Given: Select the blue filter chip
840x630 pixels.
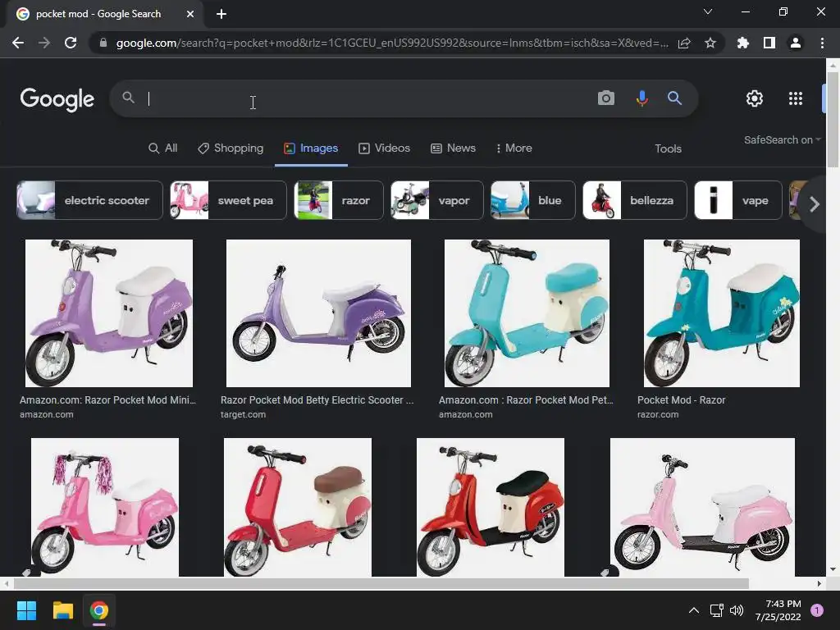Looking at the screenshot, I should (x=533, y=200).
